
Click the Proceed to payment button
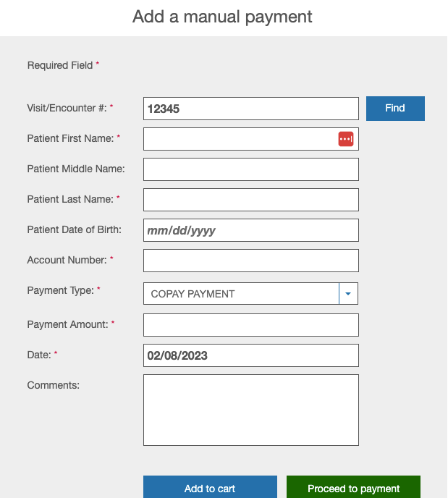point(353,488)
